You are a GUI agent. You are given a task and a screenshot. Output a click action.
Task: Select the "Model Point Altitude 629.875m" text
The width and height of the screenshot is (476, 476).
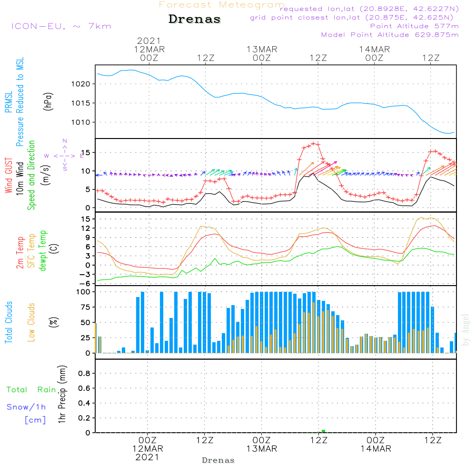click(390, 35)
